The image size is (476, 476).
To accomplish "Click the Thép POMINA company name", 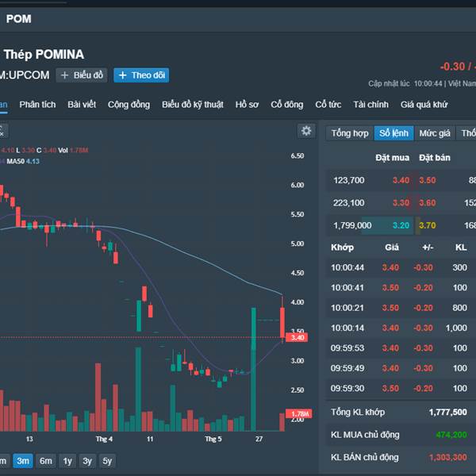I will [x=44, y=54].
